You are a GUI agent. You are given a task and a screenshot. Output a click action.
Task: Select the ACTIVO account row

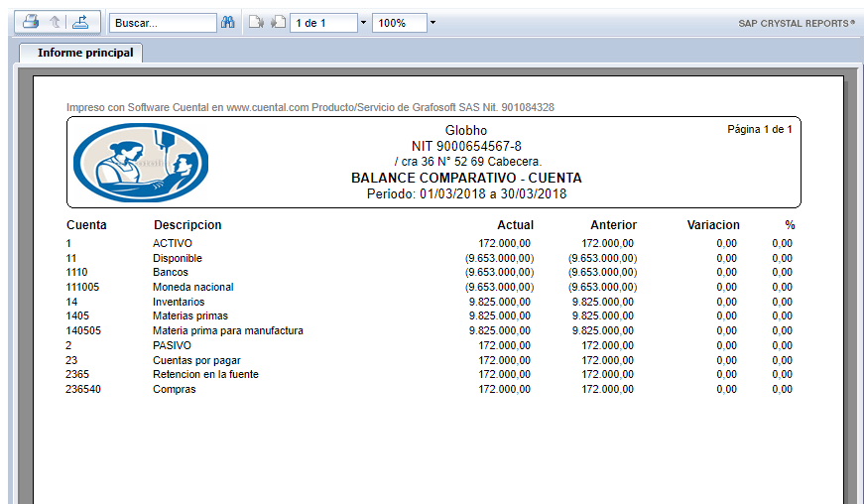[173, 243]
